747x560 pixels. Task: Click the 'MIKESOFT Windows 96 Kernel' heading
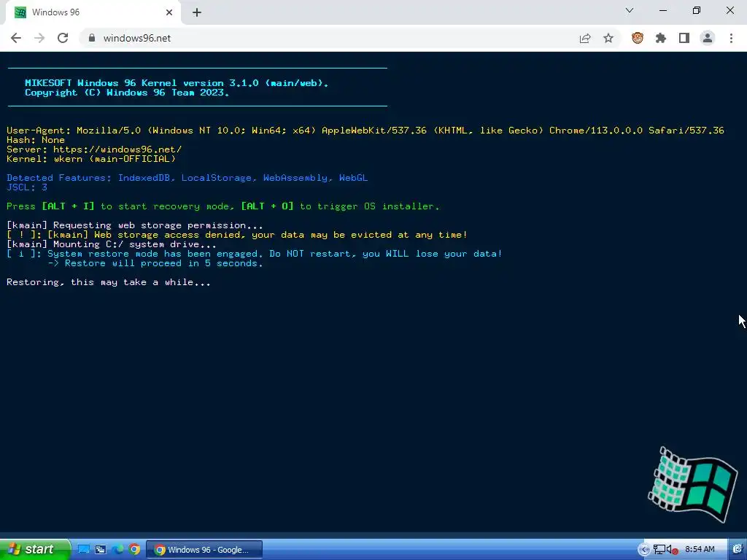coord(177,83)
